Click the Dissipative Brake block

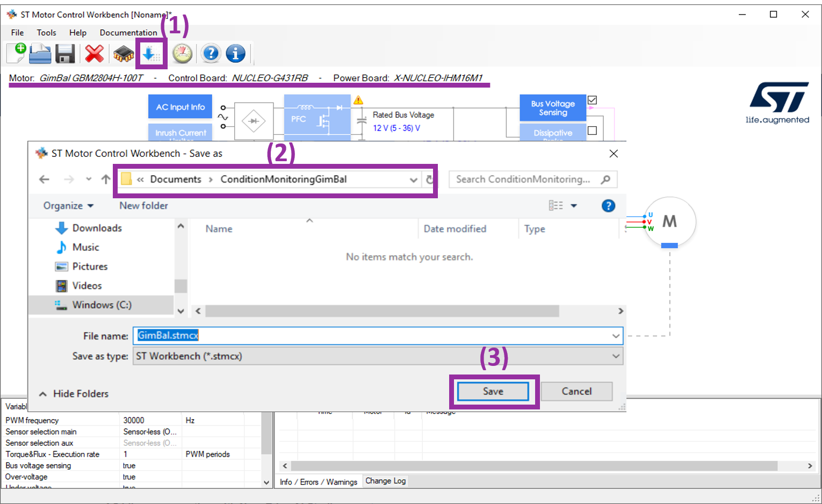[553, 133]
